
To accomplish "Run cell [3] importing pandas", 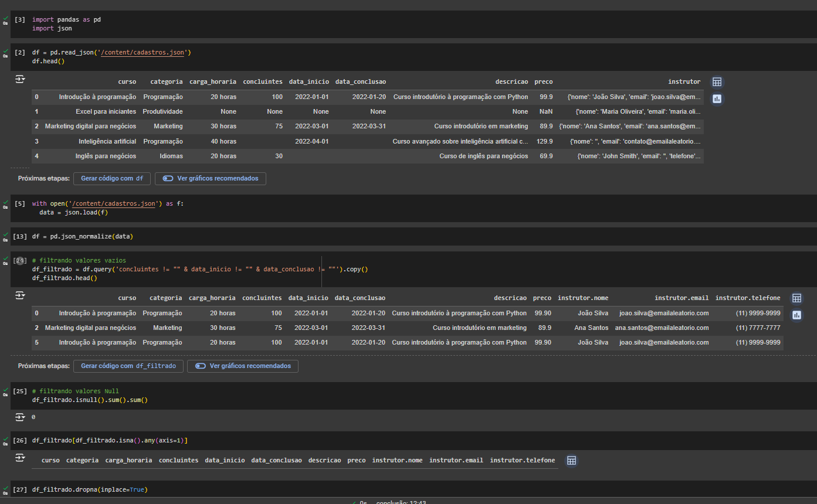I will [20, 19].
